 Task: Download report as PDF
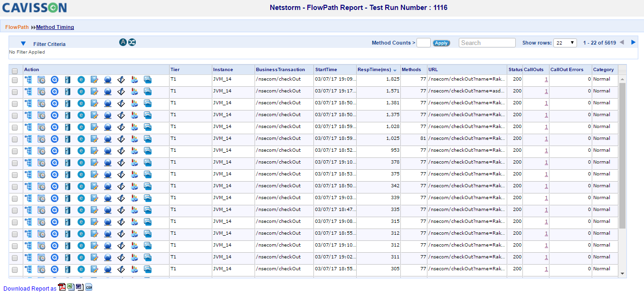[62, 287]
